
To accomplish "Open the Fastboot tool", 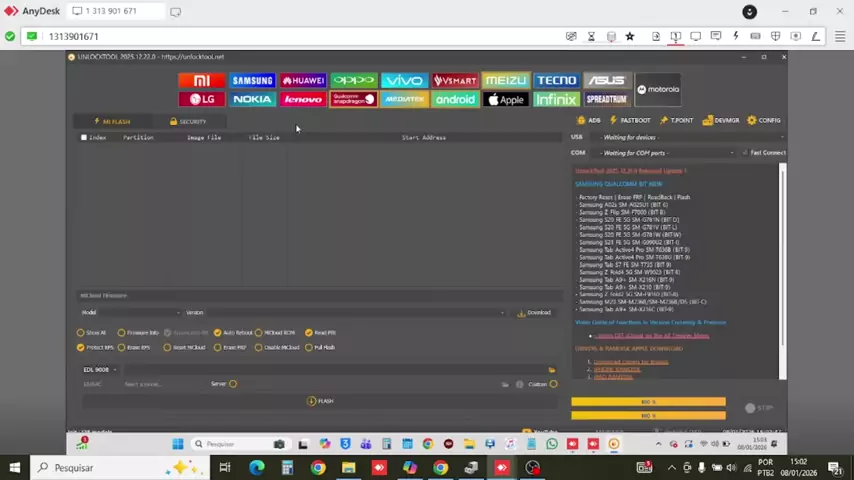I will coord(630,121).
